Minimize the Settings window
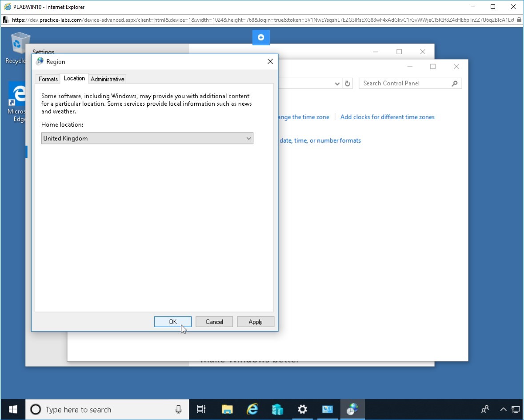The image size is (524, 420). (376, 52)
